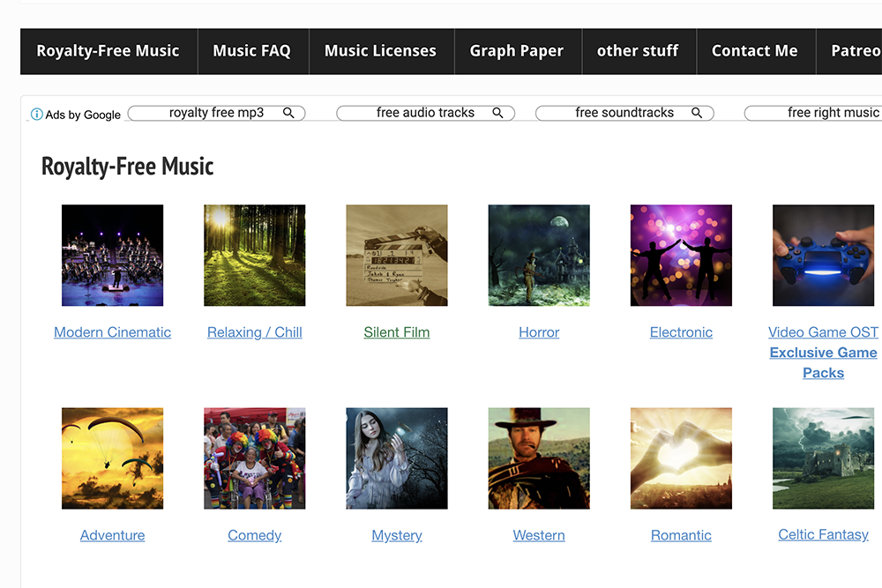Select the other stuff menu item
Image resolution: width=882 pixels, height=588 pixels.
point(639,51)
